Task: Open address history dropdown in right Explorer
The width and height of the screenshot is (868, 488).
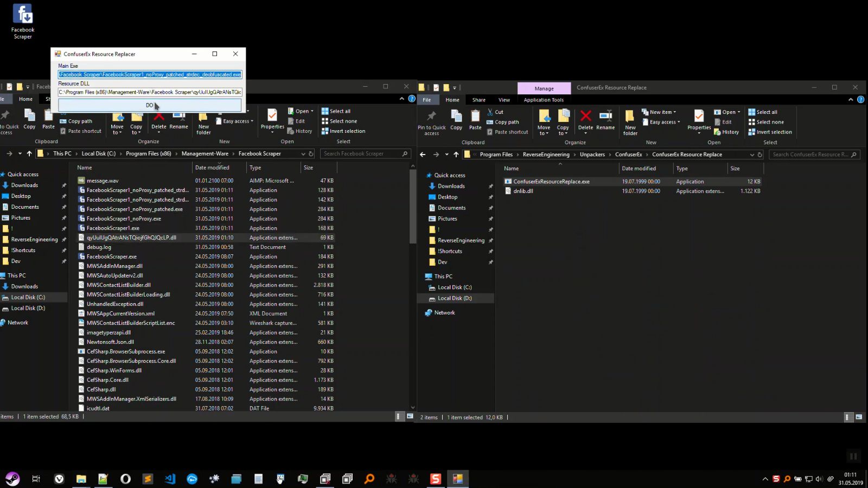Action: [752, 155]
